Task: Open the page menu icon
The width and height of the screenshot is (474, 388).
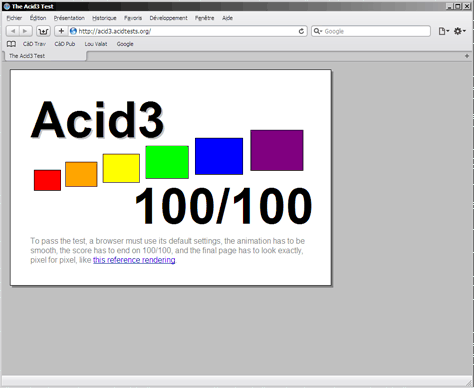Action: click(x=444, y=31)
